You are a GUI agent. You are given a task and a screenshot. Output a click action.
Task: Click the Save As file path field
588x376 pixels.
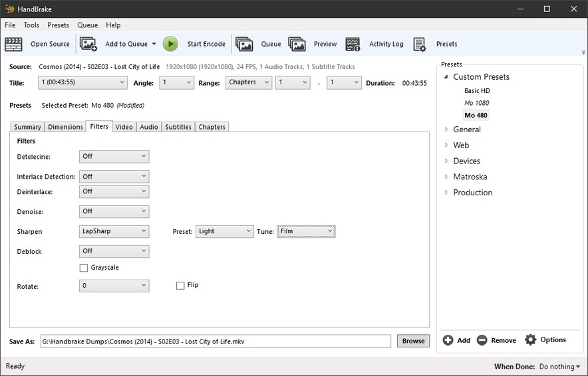[x=216, y=341]
